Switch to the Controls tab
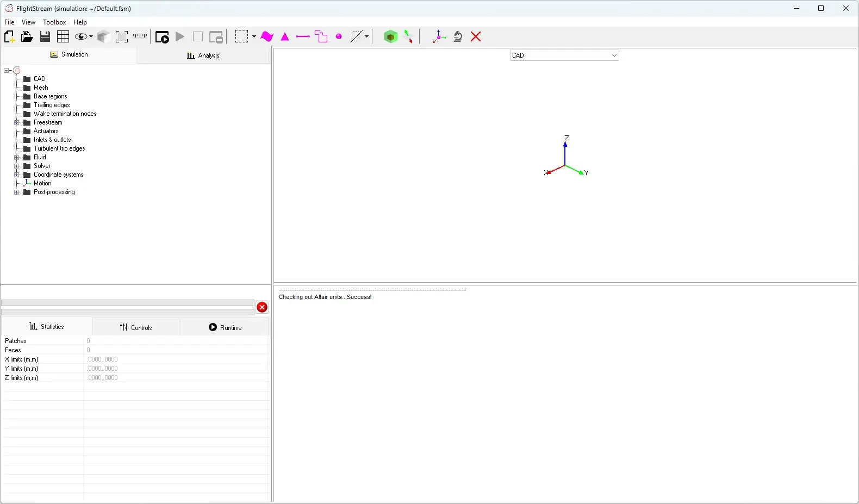This screenshot has height=504, width=859. coord(136,327)
